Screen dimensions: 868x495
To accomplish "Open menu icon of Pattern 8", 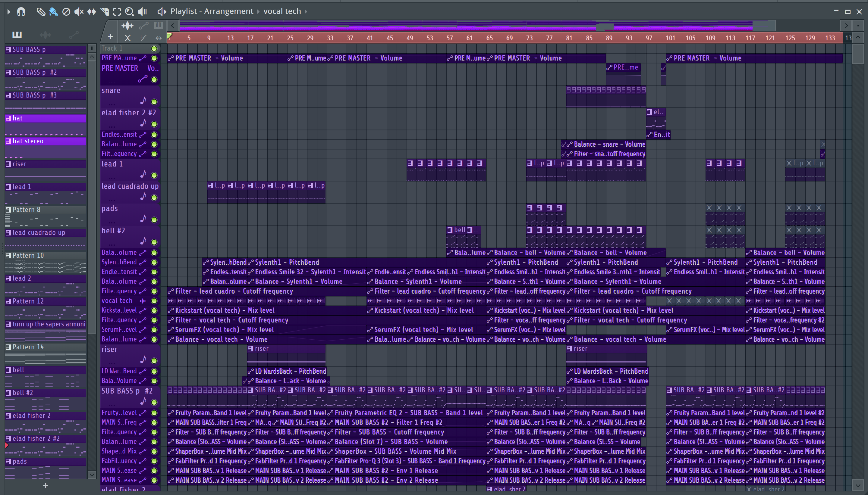I will tap(8, 210).
